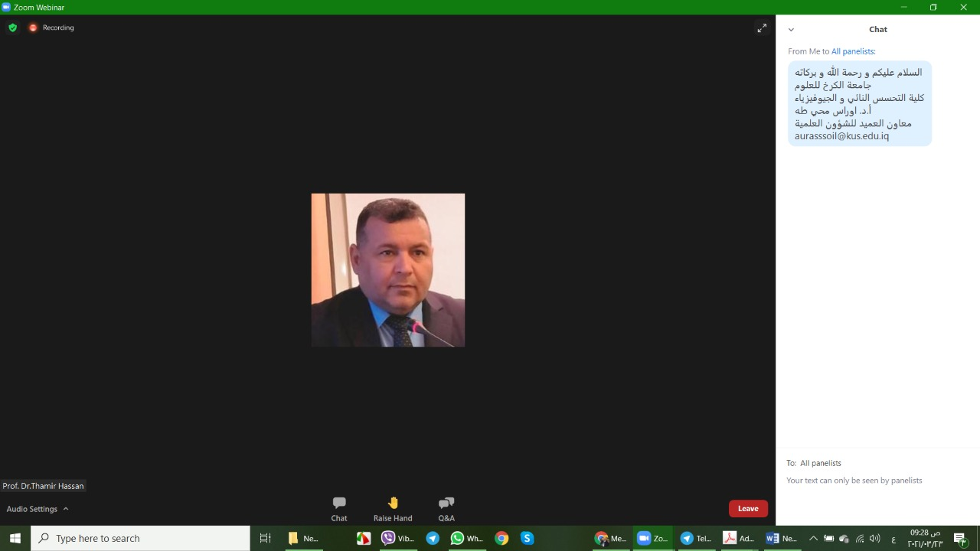The height and width of the screenshot is (551, 980).
Task: Open the Q&A panel
Action: (446, 508)
